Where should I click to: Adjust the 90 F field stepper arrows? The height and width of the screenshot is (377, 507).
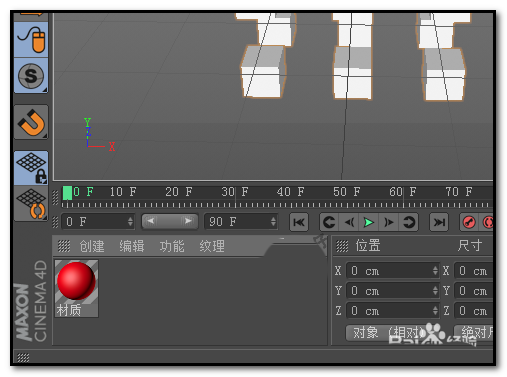(x=273, y=222)
